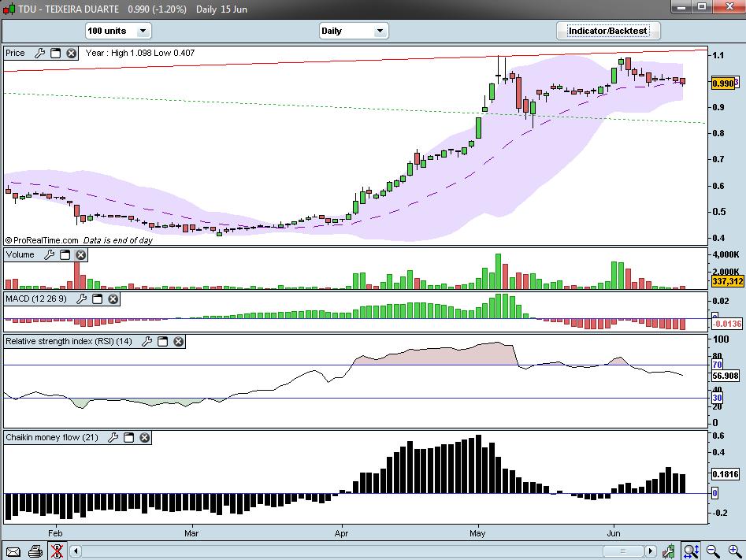Close the TDU chart window
Screen dimensions: 746x560
tap(729, 6)
